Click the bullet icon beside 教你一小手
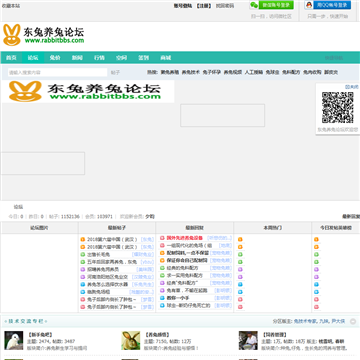This screenshot has width=360, height=360. [162, 298]
